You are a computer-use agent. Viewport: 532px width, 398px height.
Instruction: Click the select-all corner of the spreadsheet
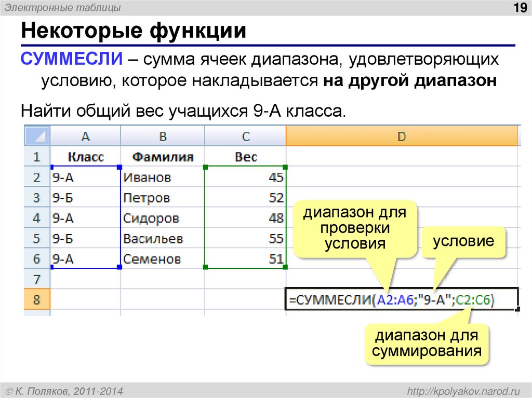pos(37,136)
